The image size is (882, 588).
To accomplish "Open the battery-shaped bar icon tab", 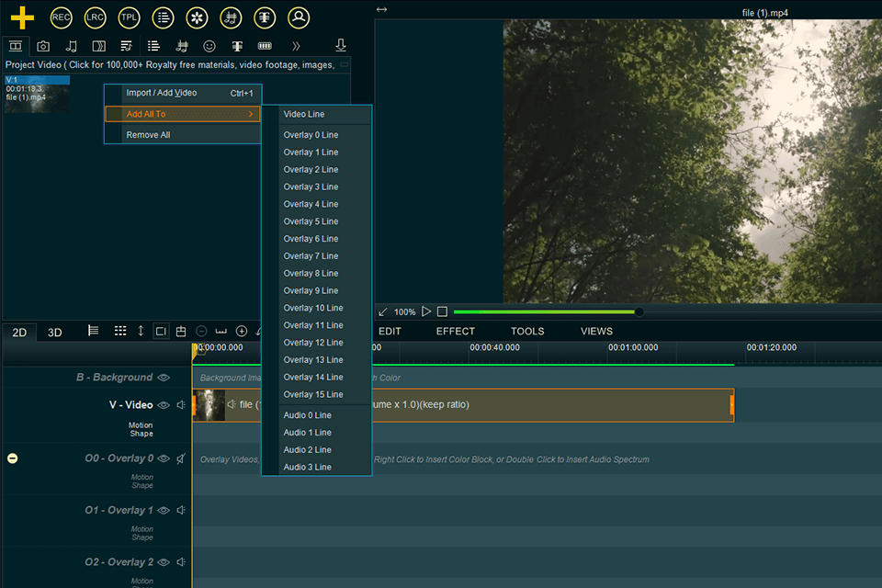I will [265, 46].
